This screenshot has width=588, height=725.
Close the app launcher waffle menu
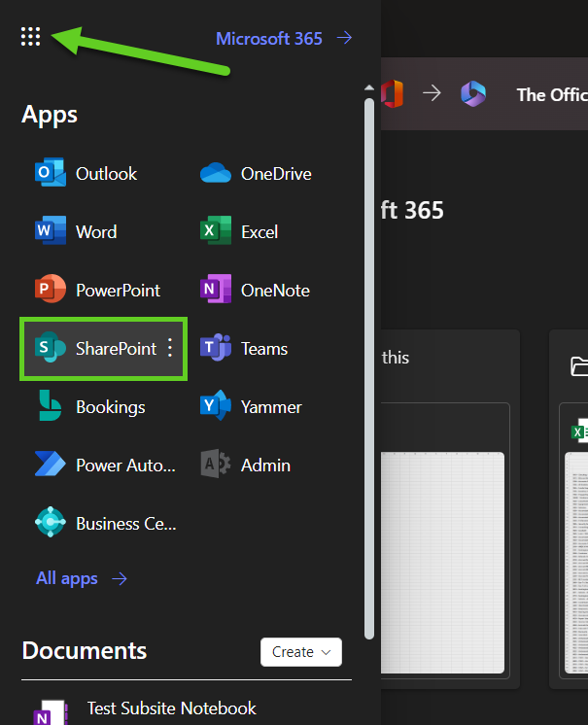(30, 37)
